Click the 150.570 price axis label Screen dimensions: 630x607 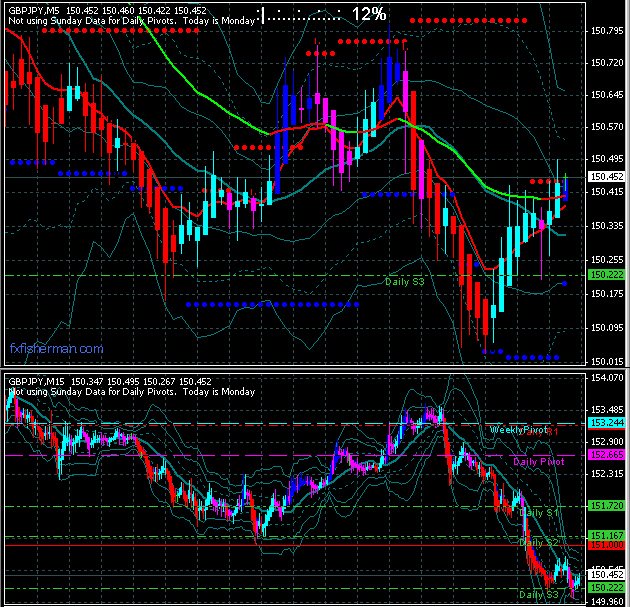607,127
